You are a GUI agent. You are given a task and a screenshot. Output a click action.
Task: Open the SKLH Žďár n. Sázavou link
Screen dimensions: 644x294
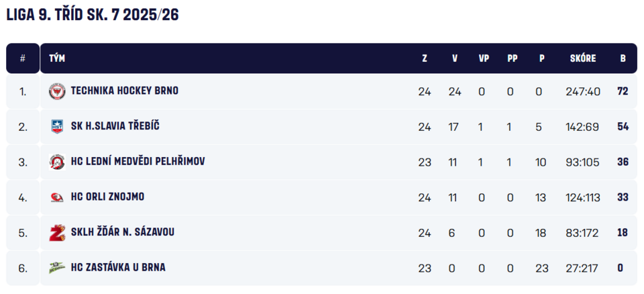pos(123,232)
